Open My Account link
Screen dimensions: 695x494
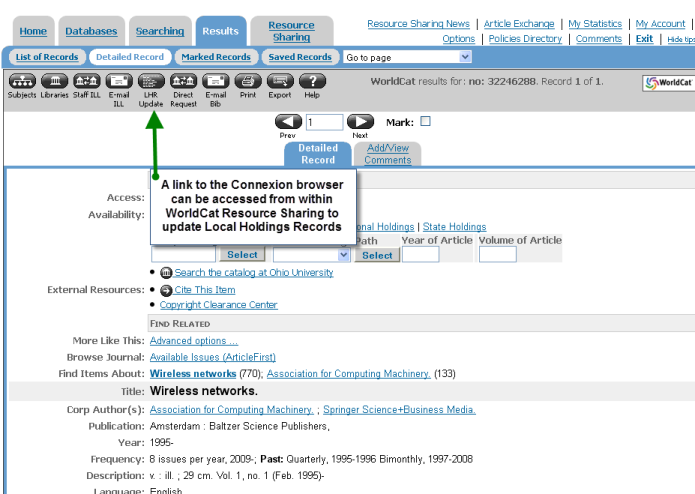click(660, 24)
